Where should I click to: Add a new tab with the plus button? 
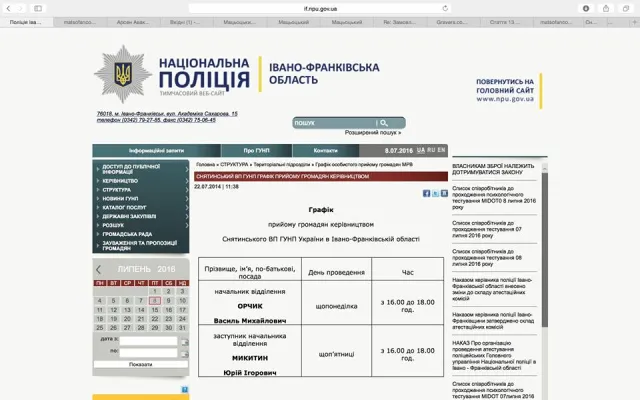pos(634,22)
